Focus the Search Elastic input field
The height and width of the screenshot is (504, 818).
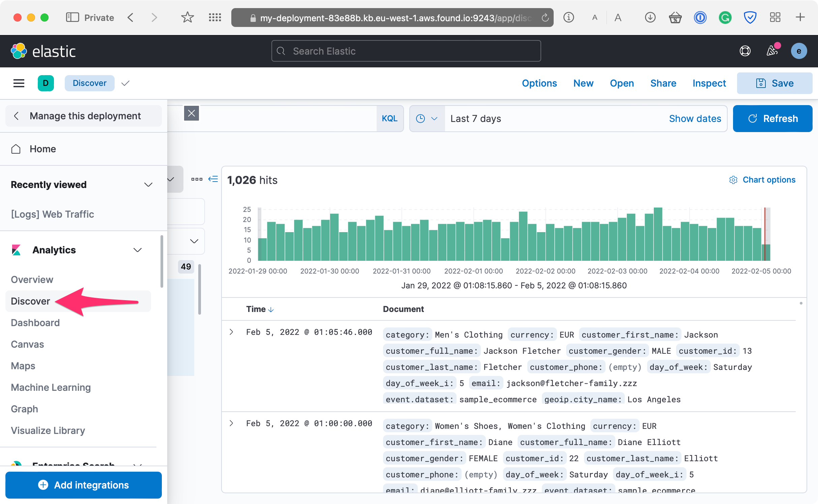tap(406, 51)
